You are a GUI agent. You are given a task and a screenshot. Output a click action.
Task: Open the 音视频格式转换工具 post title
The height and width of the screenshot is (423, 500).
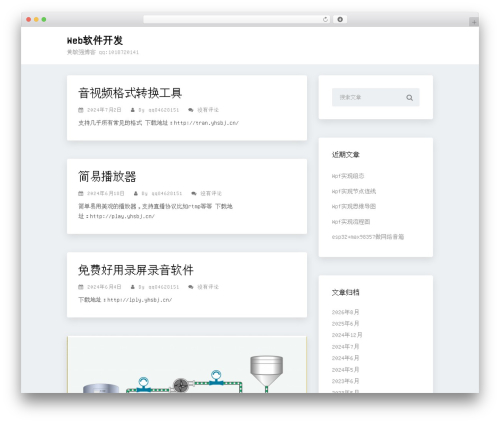[130, 93]
